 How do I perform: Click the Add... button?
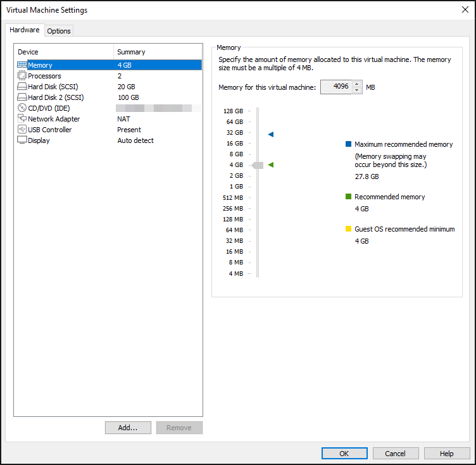128,428
